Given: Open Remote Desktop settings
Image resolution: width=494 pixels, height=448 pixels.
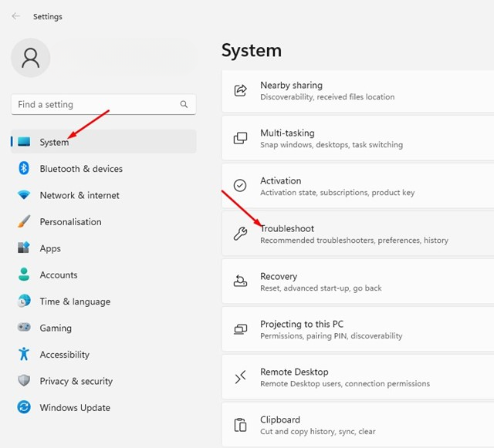Looking at the screenshot, I should tap(358, 377).
